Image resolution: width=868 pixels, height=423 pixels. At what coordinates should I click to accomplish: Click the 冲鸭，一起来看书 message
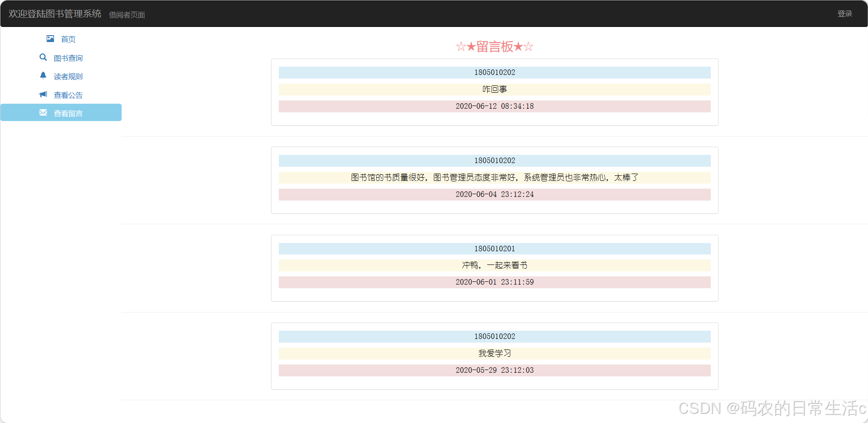click(x=494, y=265)
